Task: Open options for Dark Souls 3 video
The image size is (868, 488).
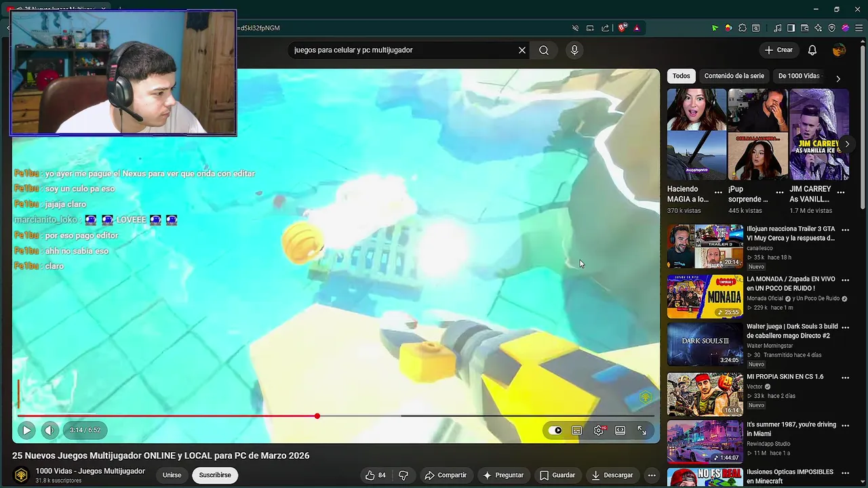Action: click(x=845, y=327)
